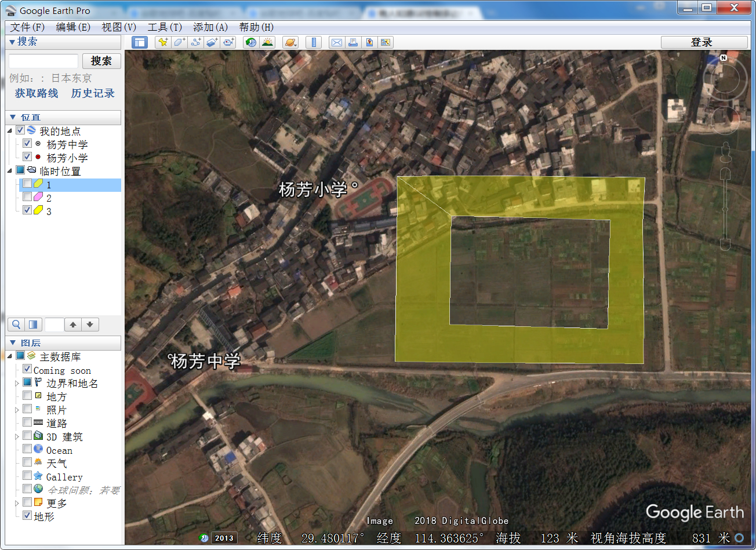Open the 历史记录 history link
756x550 pixels.
[x=93, y=93]
